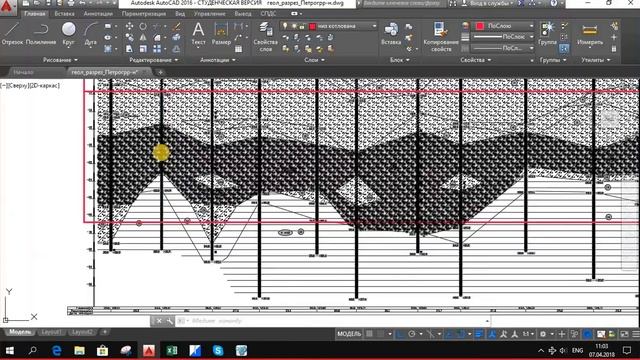Viewport: 640px width, 360px height.
Task: Expand the Свойства panel
Action: click(x=476, y=60)
